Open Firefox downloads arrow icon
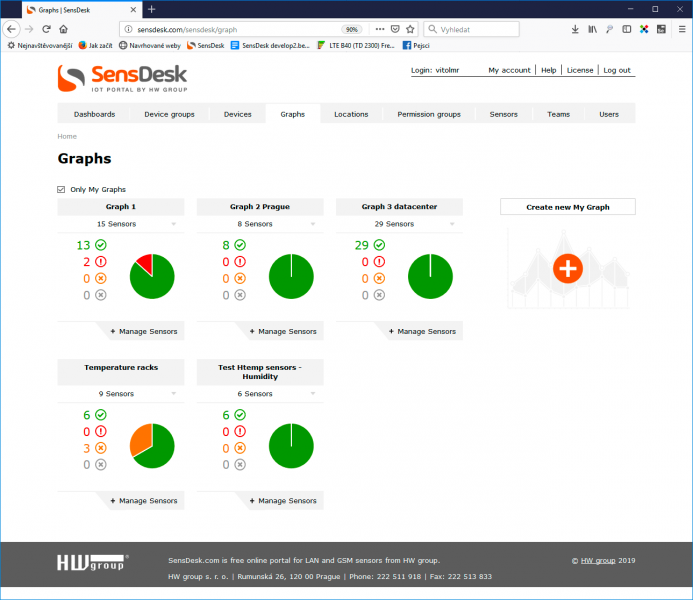Screen dimensions: 693x600 (575, 29)
